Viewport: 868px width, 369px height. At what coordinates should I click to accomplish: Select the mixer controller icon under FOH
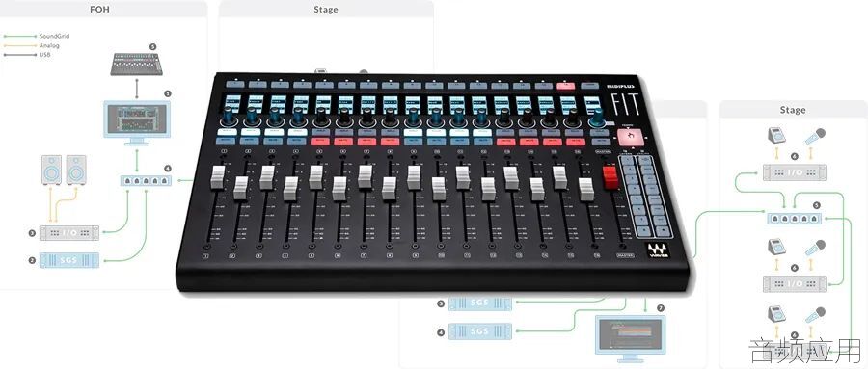(x=137, y=65)
